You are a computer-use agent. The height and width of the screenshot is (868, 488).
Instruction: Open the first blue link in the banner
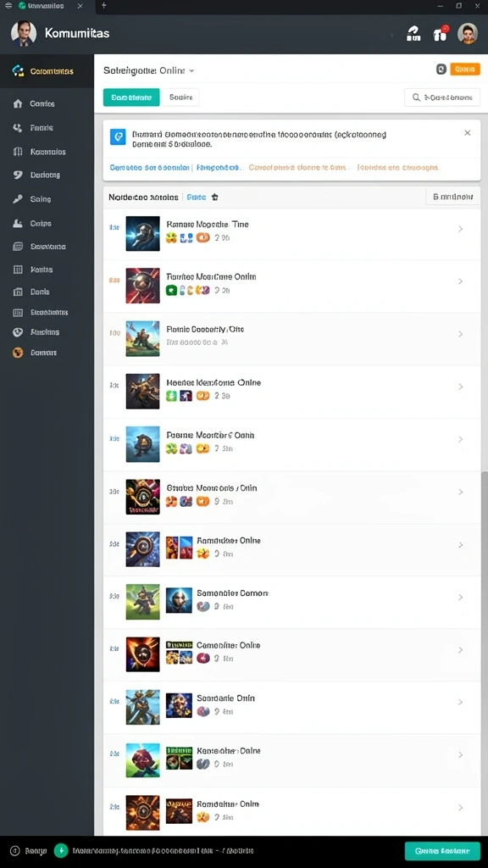149,167
